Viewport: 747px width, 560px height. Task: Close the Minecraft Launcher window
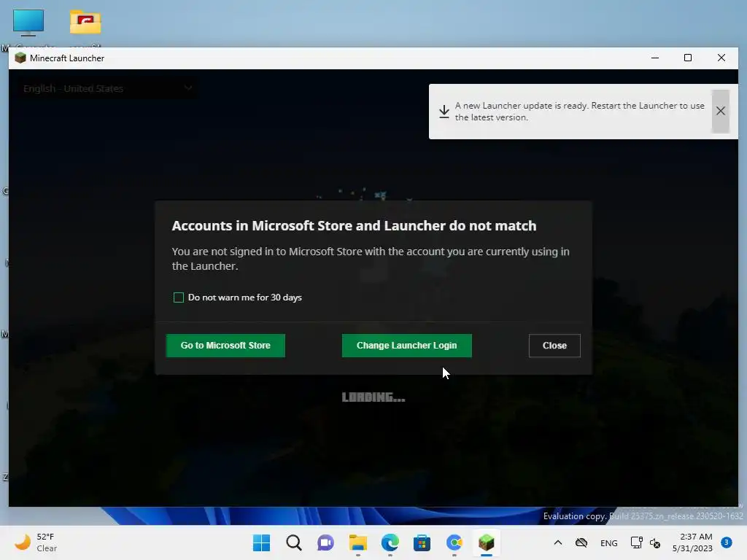point(721,58)
